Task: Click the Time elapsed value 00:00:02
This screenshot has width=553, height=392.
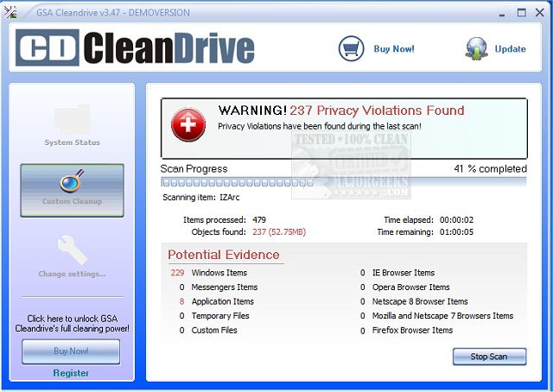Action: pos(456,220)
